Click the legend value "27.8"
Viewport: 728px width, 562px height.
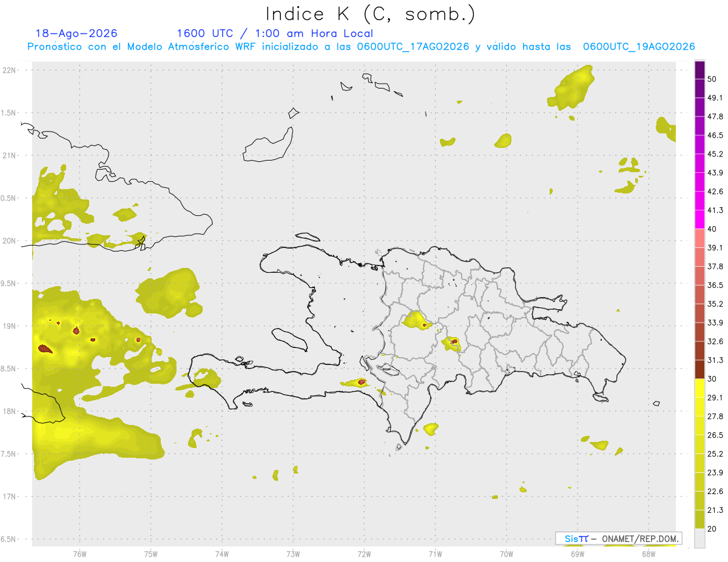coord(715,416)
